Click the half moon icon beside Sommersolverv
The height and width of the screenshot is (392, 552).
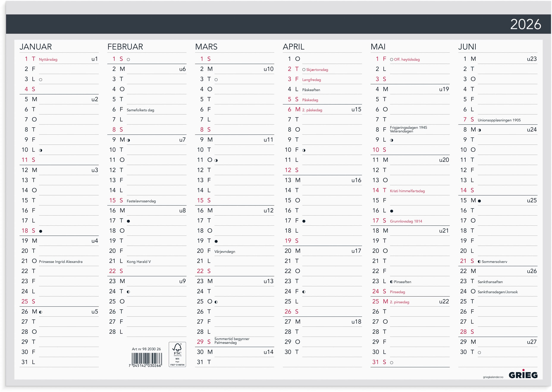pyautogui.click(x=479, y=261)
